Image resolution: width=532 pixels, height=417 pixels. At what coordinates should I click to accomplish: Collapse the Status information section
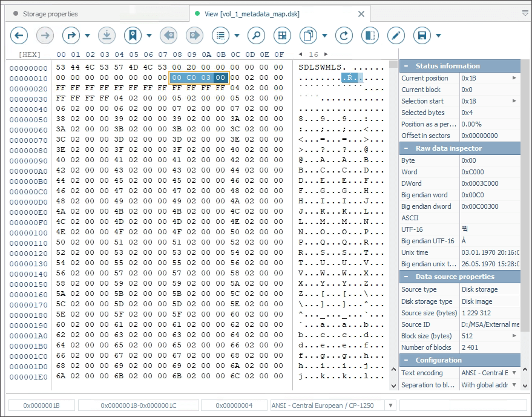click(x=407, y=66)
